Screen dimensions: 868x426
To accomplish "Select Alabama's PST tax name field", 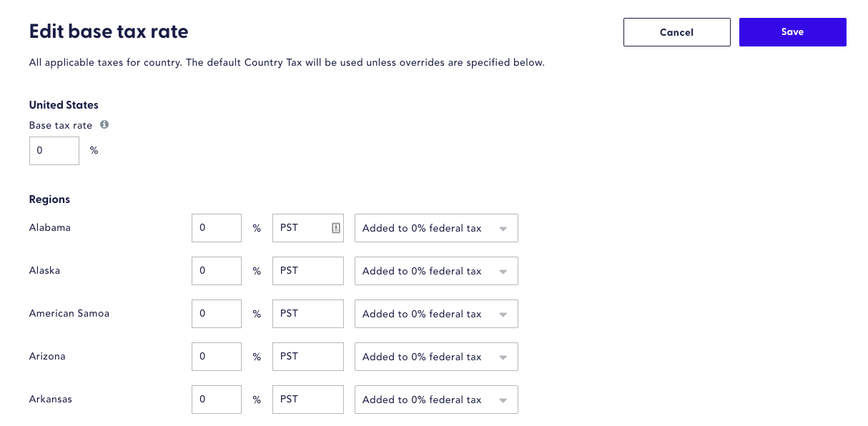I will pos(304,227).
